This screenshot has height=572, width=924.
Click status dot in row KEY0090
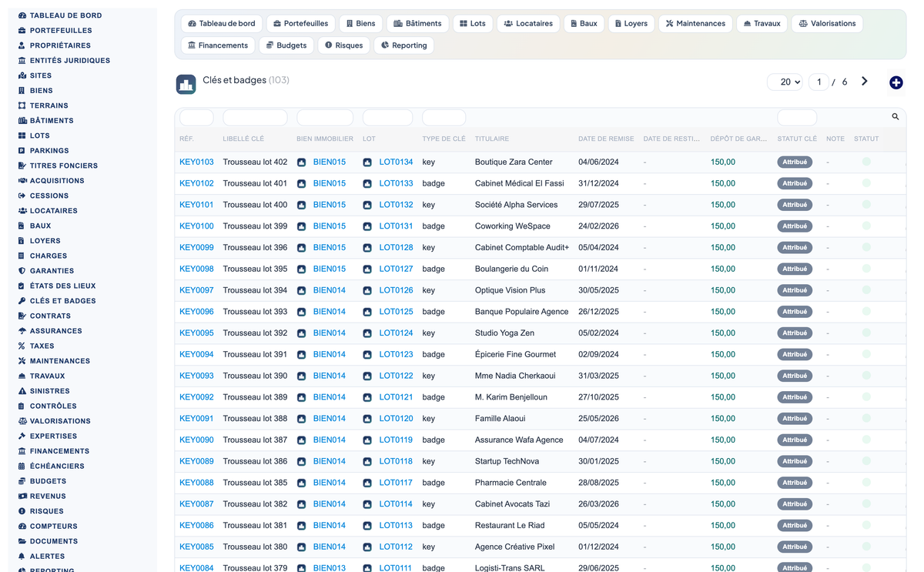(866, 440)
